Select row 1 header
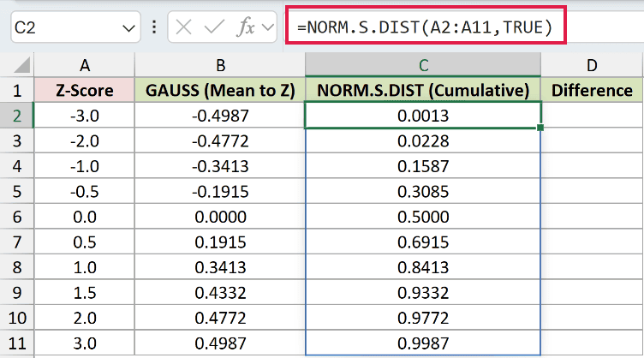This screenshot has width=644, height=358. tap(17, 90)
